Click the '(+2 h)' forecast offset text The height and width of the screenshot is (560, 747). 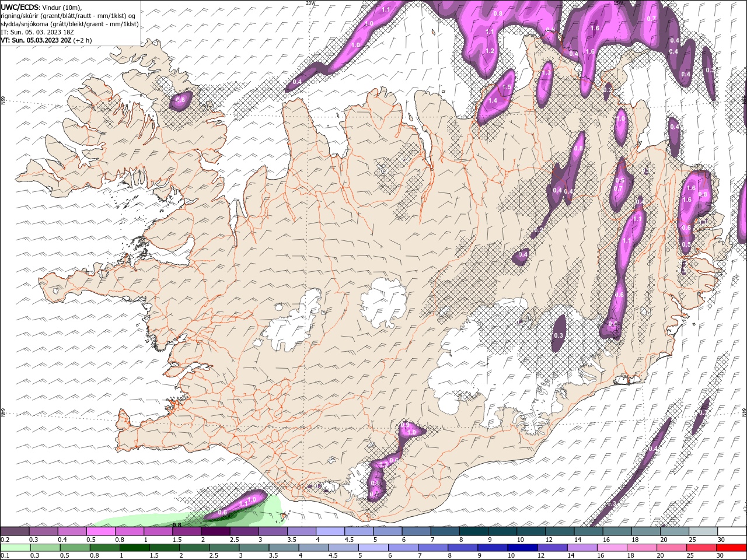(x=83, y=40)
